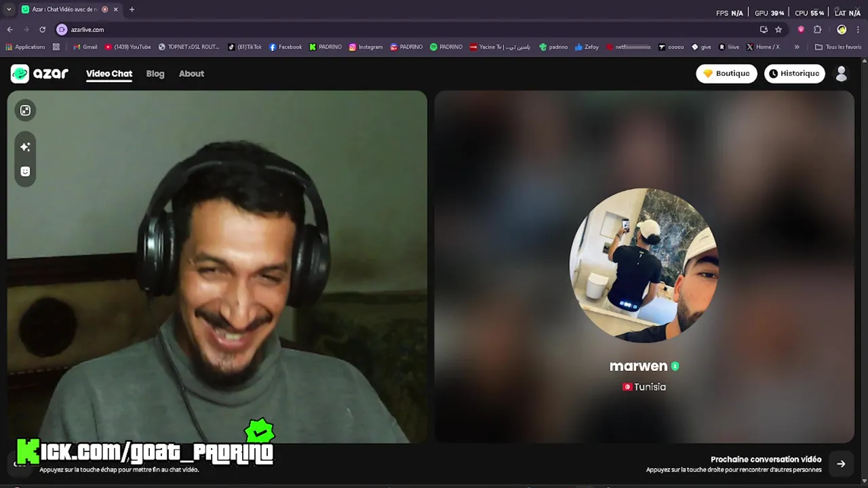
Task: Click the Azar logo
Action: (39, 73)
